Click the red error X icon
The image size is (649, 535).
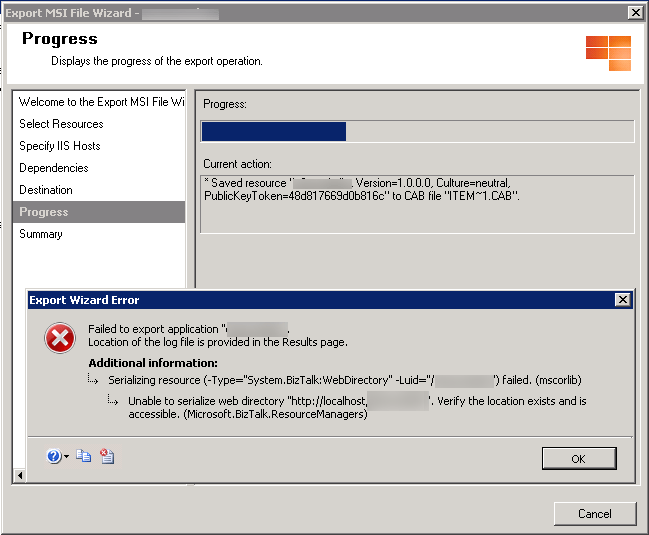[60, 338]
